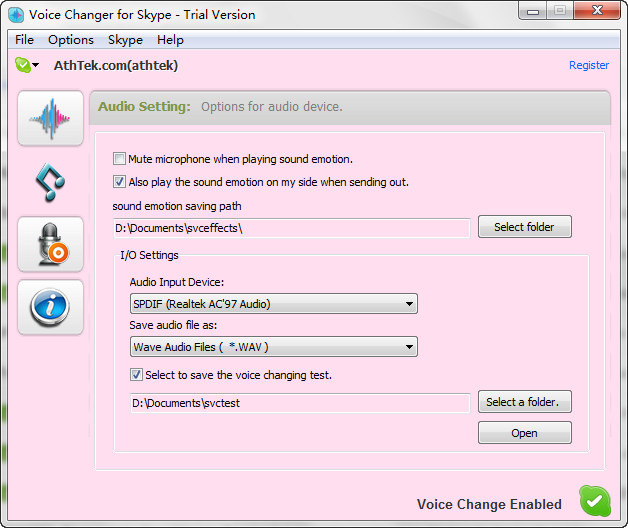Disable Select to save the voice changing test

click(137, 375)
